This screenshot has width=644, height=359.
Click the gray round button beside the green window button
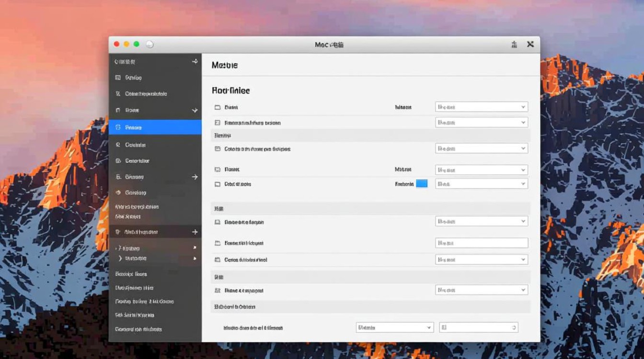(149, 45)
